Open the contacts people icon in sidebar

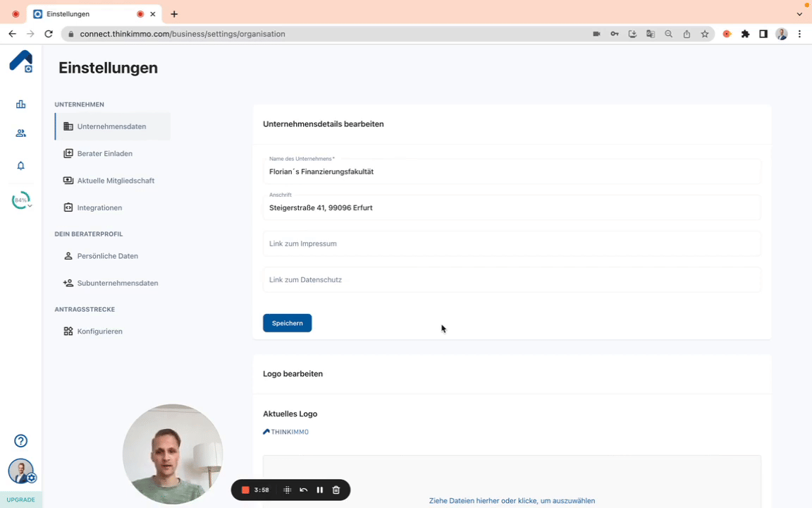pyautogui.click(x=20, y=133)
